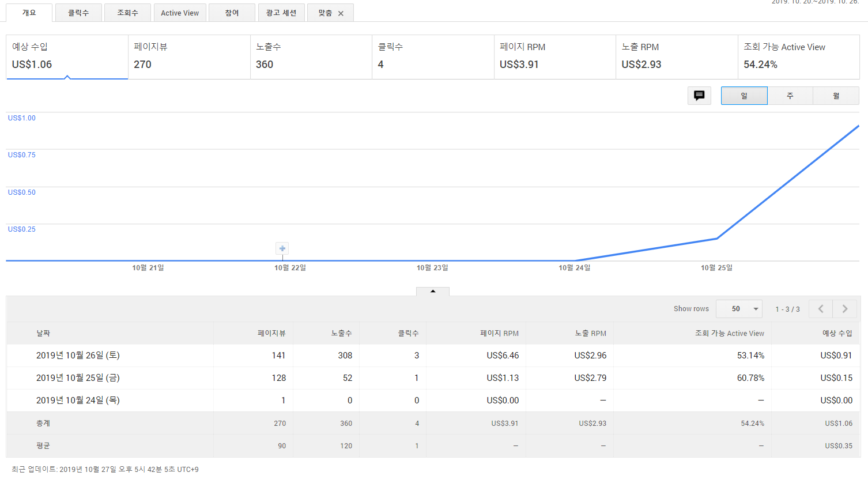Image resolution: width=868 pixels, height=495 pixels.
Task: Sort table by 클릭수 column header
Action: tap(408, 333)
